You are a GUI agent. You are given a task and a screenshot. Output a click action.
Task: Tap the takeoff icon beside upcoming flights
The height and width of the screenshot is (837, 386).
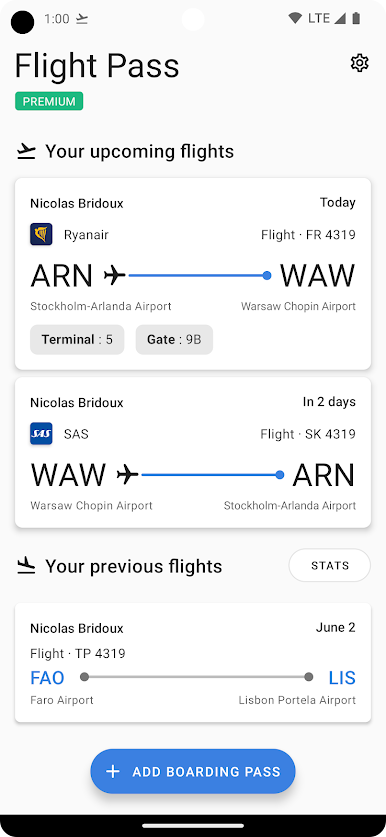tap(26, 152)
